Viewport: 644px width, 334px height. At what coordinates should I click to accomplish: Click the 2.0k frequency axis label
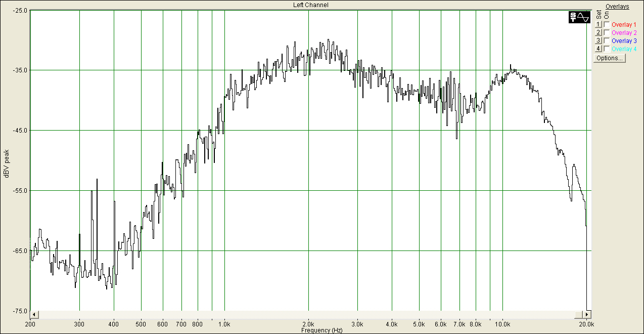pyautogui.click(x=308, y=323)
